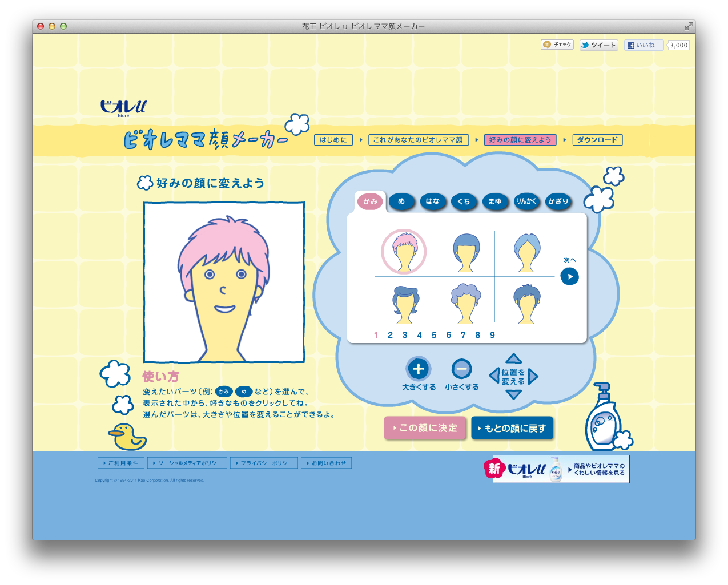Go to next page of hairstyles
Screen dimensions: 728x585
coord(569,277)
